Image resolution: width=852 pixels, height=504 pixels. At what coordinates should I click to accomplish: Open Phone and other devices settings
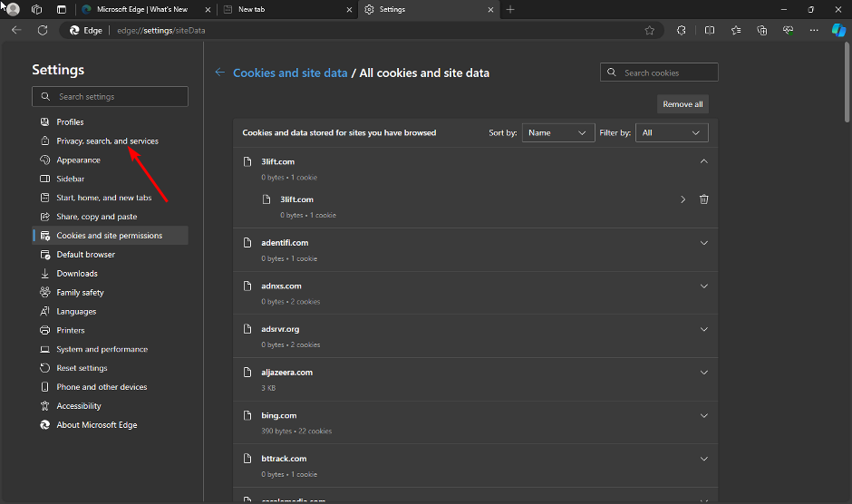pyautogui.click(x=110, y=387)
